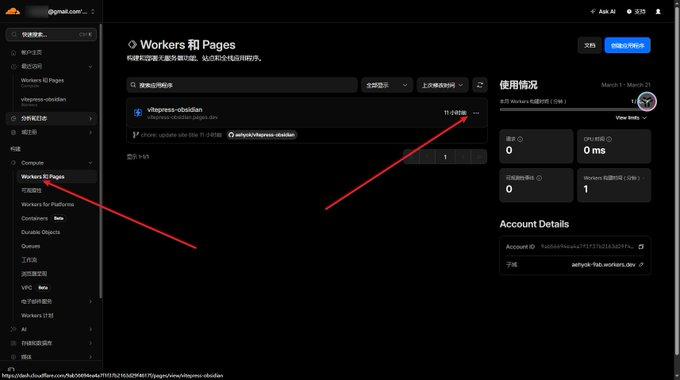The image size is (680, 380).
Task: Open Queues in sidebar
Action: click(x=30, y=246)
